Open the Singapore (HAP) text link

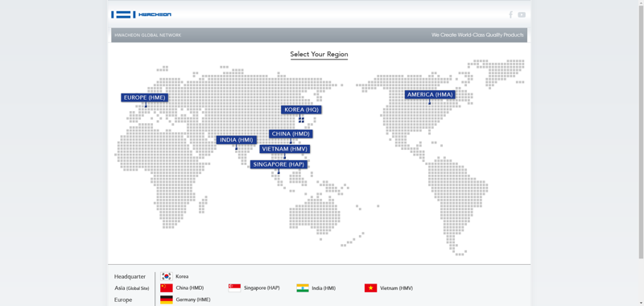(262, 288)
